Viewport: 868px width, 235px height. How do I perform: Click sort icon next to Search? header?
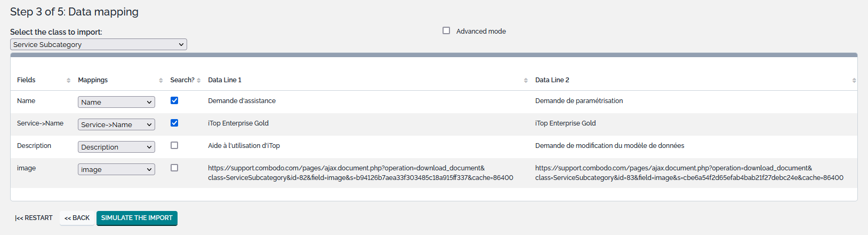pyautogui.click(x=198, y=80)
